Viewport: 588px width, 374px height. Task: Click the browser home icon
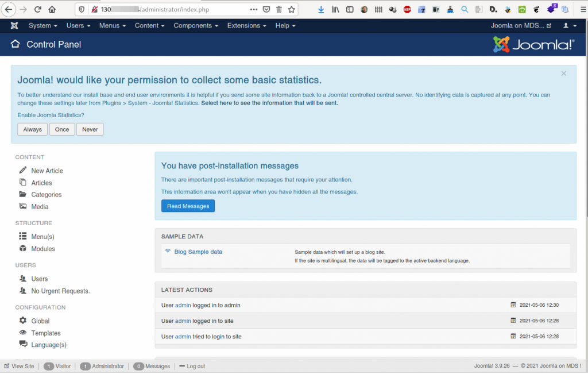pyautogui.click(x=52, y=9)
